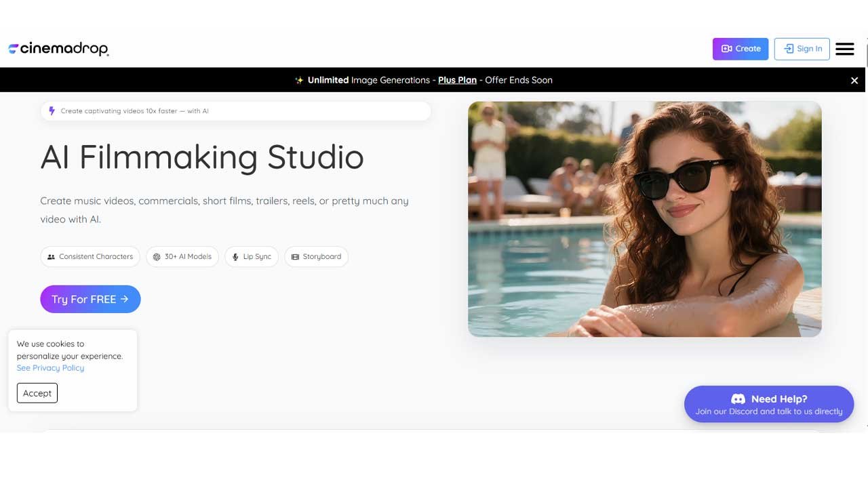Image resolution: width=868 pixels, height=488 pixels.
Task: Select the 30+ AI Models chip
Action: tap(182, 257)
